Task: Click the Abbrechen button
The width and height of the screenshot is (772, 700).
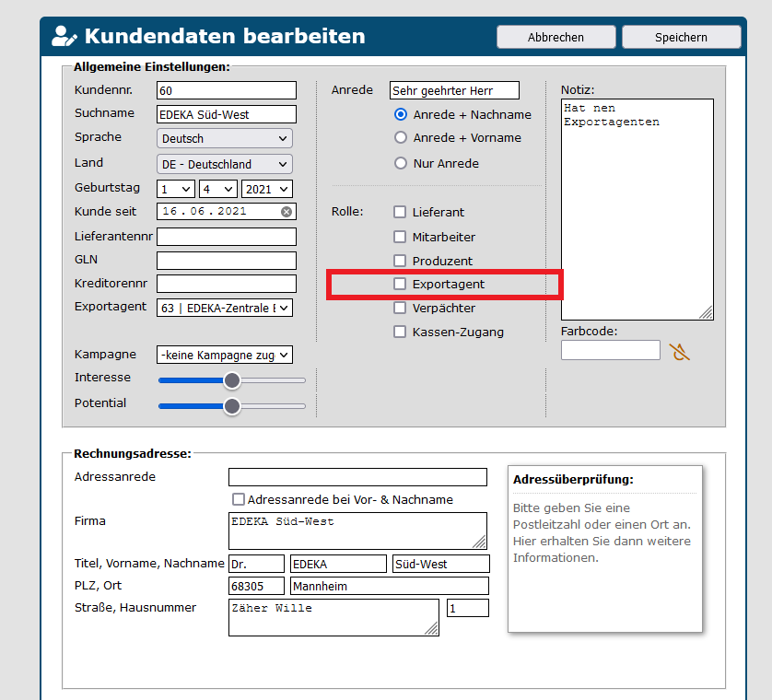Action: click(556, 37)
